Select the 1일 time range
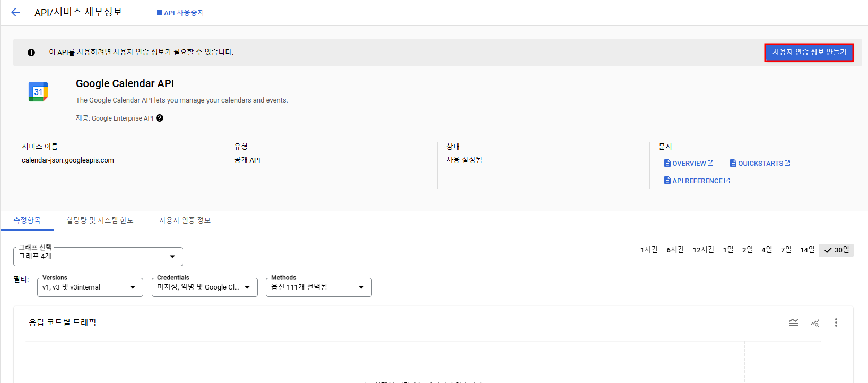868x383 pixels. tap(728, 250)
